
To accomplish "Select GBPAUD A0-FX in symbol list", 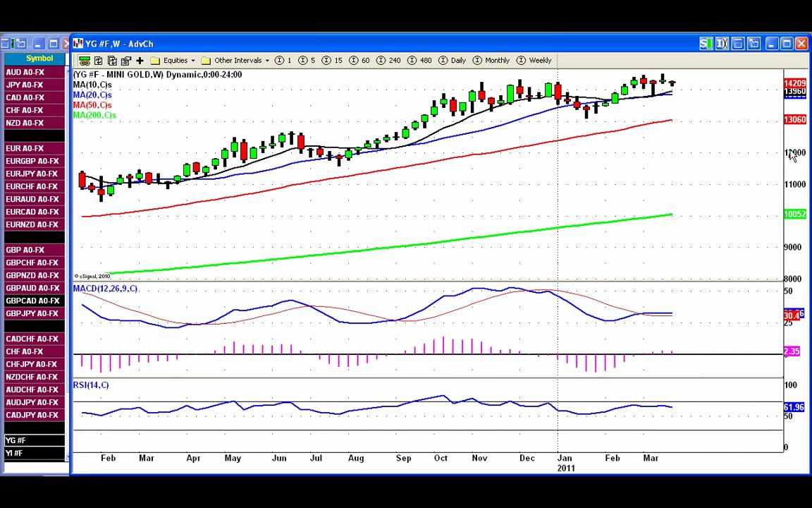I will click(35, 288).
